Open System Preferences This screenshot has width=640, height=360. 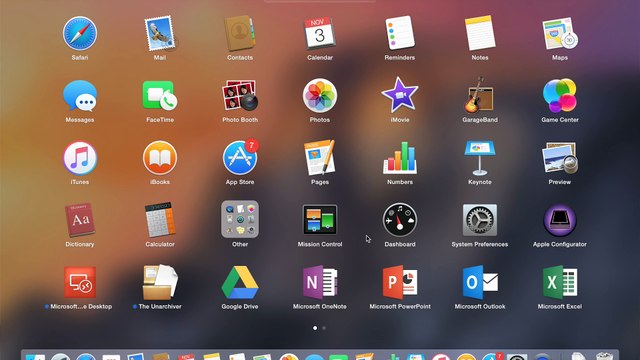click(480, 220)
